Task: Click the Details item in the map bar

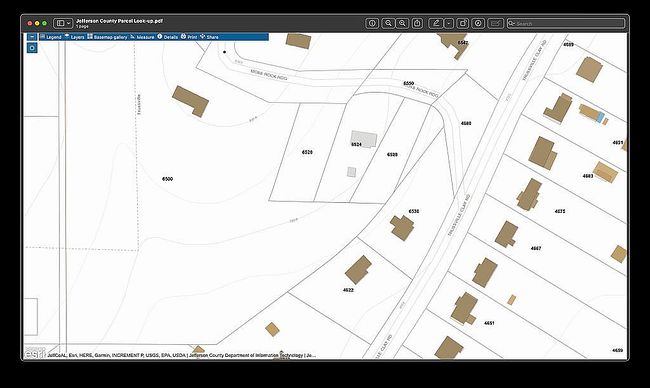Action: pos(167,37)
